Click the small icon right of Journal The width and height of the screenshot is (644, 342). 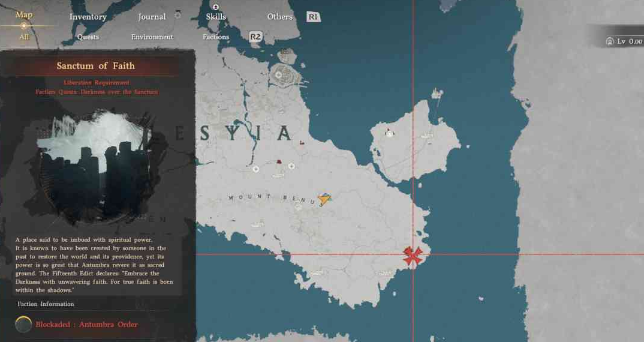(x=177, y=15)
